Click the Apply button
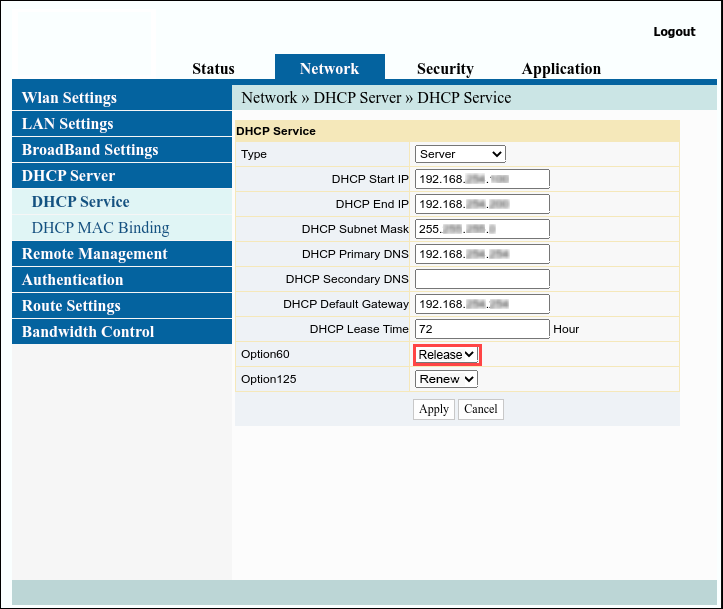 tap(433, 409)
